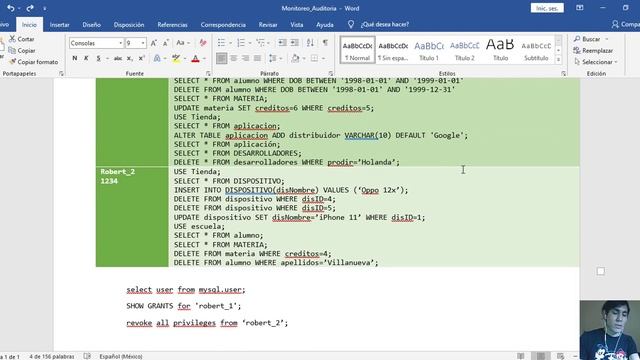Align text right
The width and height of the screenshot is (640, 360).
[x=245, y=58]
